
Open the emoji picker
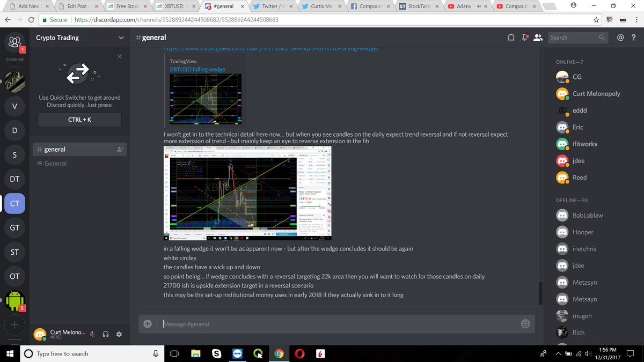tap(525, 323)
